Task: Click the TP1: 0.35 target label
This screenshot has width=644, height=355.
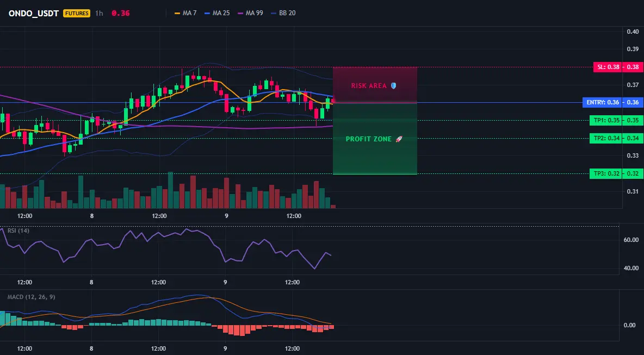Action: 606,120
